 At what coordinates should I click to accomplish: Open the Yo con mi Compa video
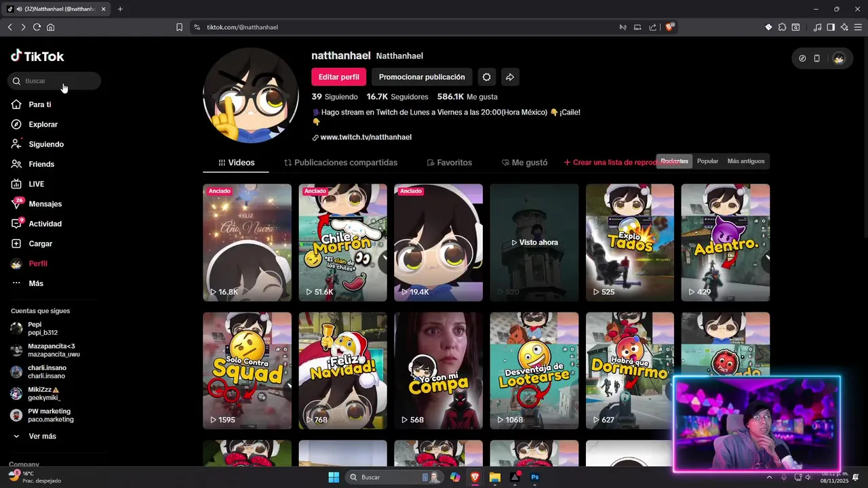438,371
